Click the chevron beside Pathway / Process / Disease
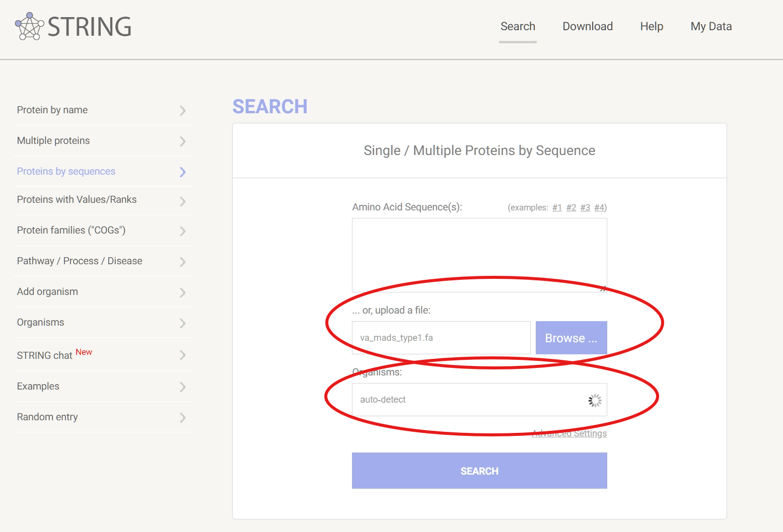The width and height of the screenshot is (783, 532). point(183,262)
